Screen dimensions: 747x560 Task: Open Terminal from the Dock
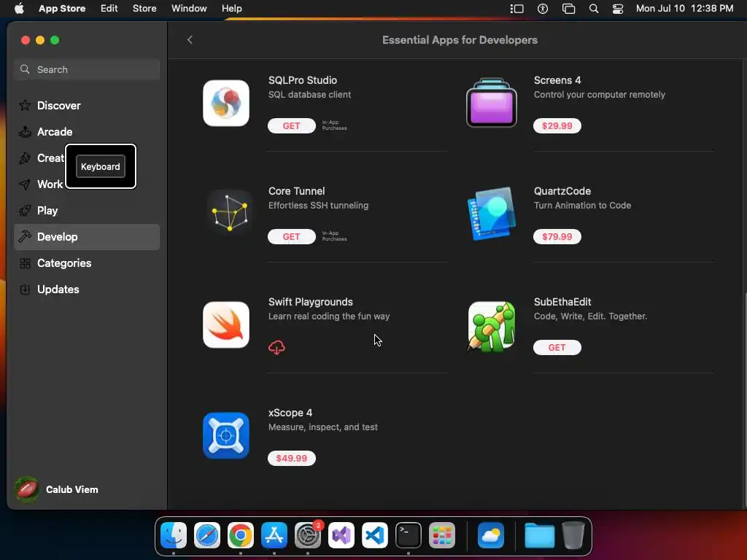[409, 535]
